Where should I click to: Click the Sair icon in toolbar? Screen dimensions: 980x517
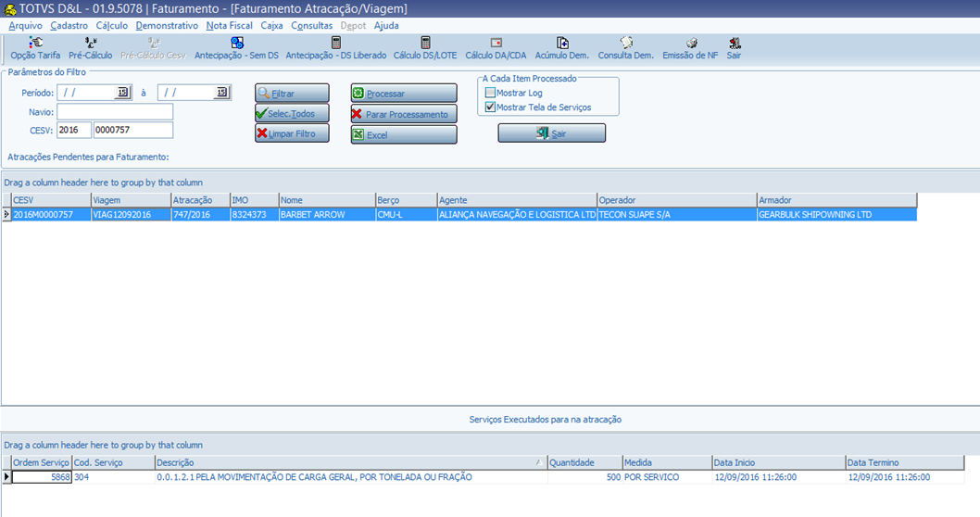point(735,44)
